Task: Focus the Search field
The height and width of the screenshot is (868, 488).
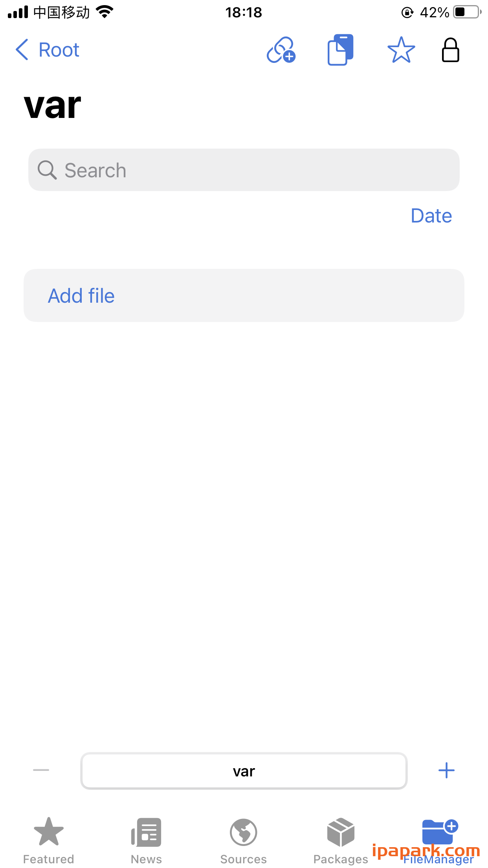Action: (251, 170)
